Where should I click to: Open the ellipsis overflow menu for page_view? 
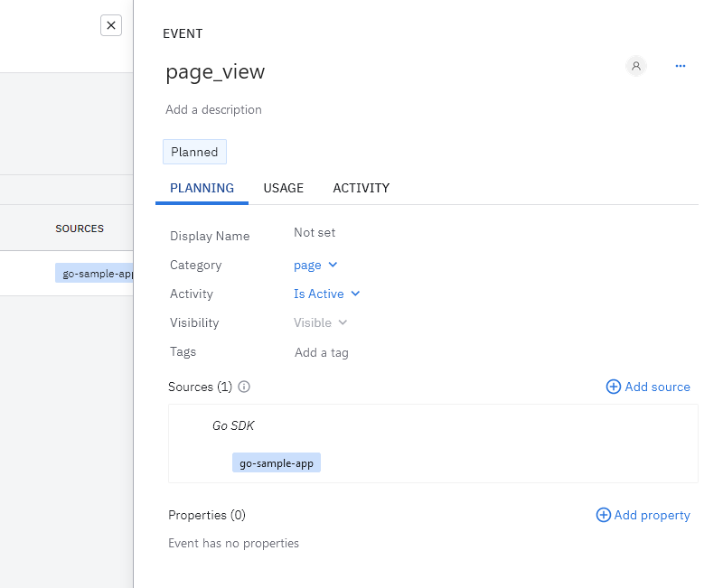pos(681,66)
